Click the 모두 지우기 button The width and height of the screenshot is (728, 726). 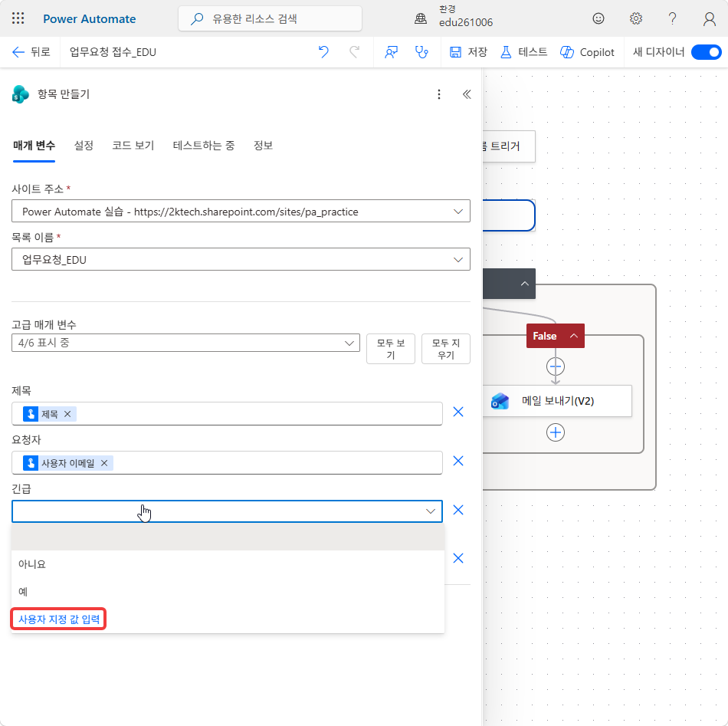click(446, 349)
